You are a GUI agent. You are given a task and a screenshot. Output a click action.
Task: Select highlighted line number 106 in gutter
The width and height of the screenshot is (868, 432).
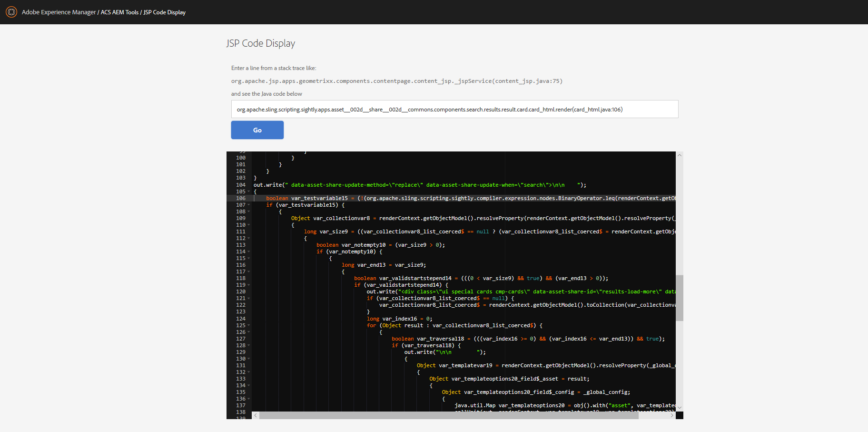(x=241, y=198)
